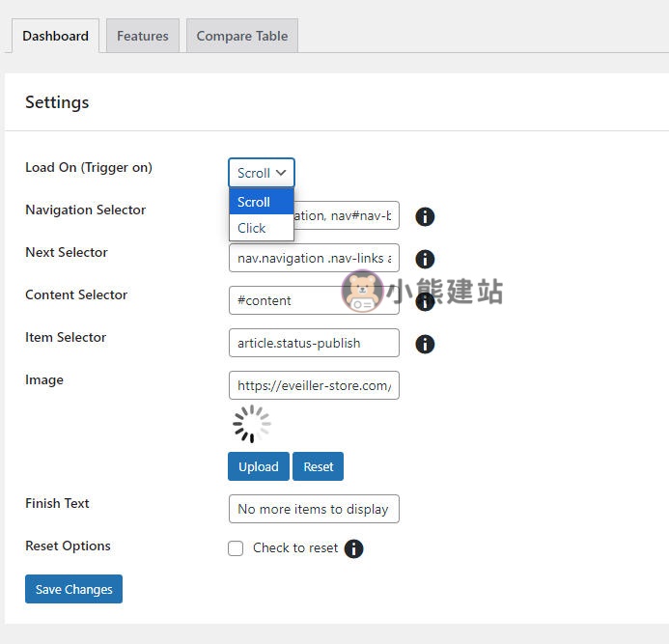The image size is (669, 644).
Task: Select the Dashboard tab
Action: pos(55,36)
